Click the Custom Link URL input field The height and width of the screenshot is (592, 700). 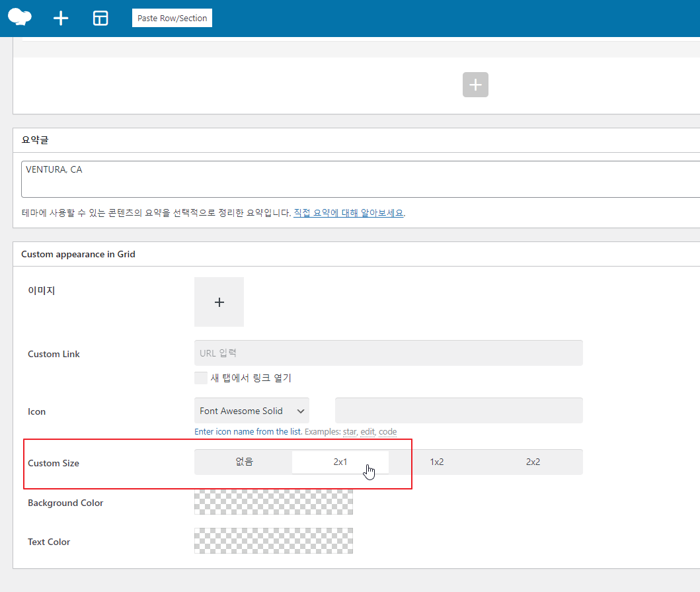coord(389,353)
